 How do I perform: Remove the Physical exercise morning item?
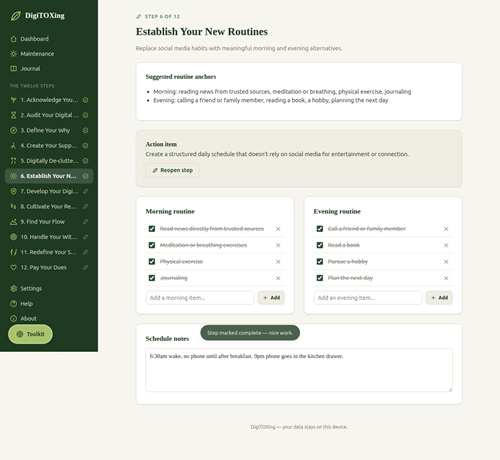click(x=278, y=262)
